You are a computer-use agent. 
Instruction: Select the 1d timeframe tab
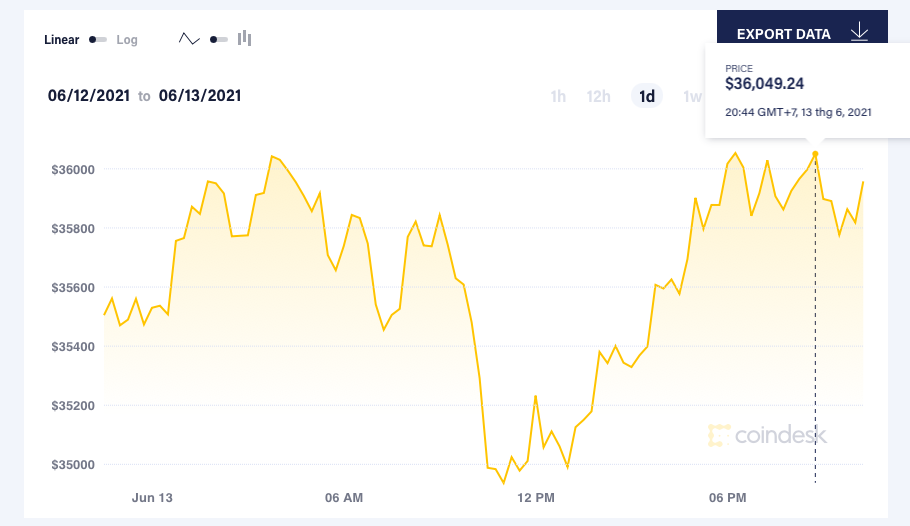click(647, 96)
